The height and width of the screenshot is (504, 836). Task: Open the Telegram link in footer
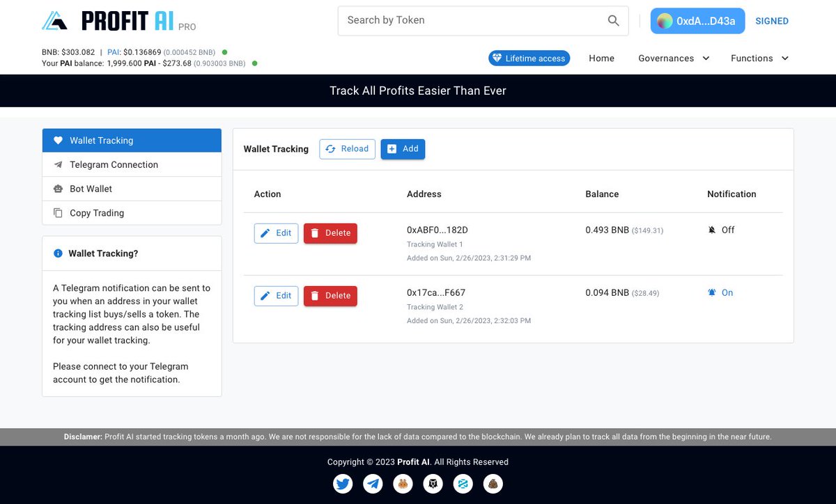[x=373, y=483]
